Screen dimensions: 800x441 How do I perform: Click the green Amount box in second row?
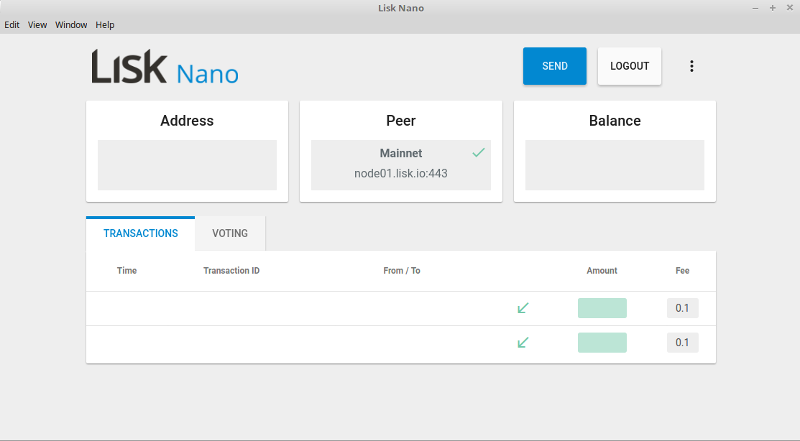[602, 342]
